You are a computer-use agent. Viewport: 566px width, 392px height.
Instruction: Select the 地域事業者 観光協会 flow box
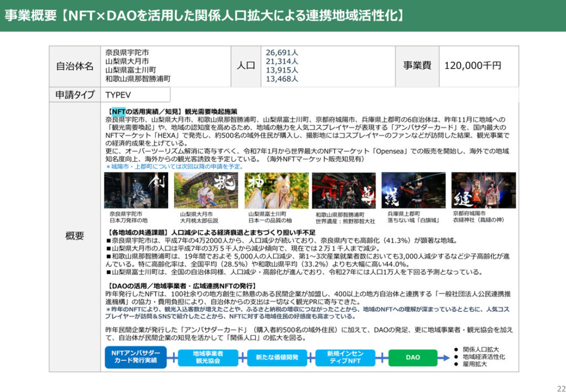(x=207, y=358)
